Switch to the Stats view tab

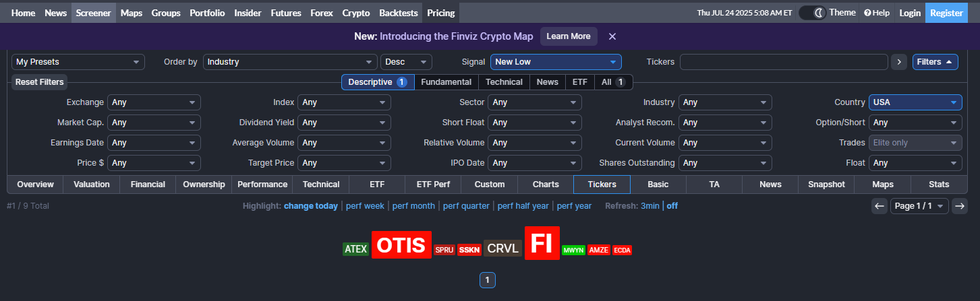click(x=938, y=185)
